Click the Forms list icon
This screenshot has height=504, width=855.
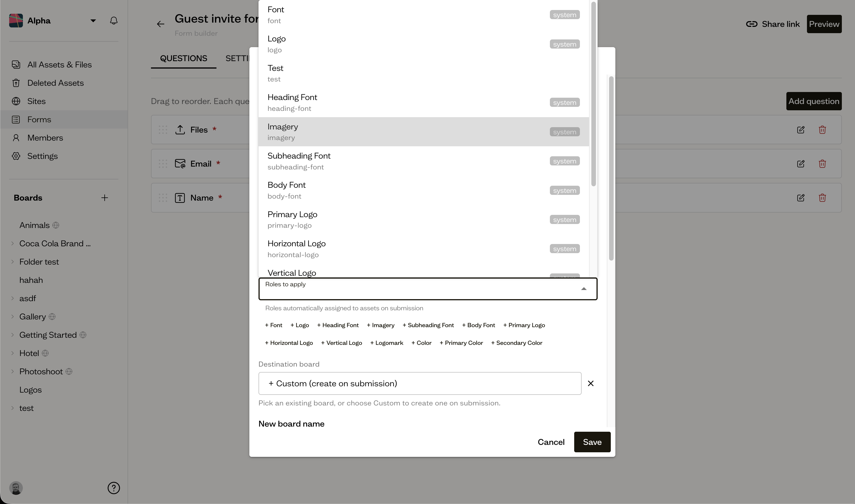coord(16,119)
